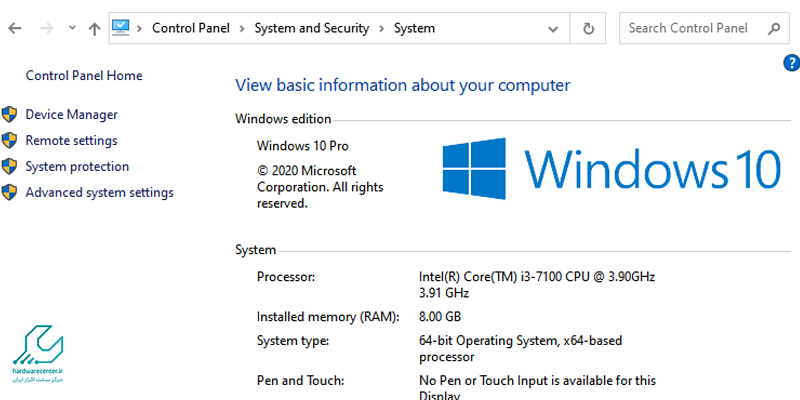Open Advanced system settings
Viewport: 800px width, 400px height.
tap(99, 193)
